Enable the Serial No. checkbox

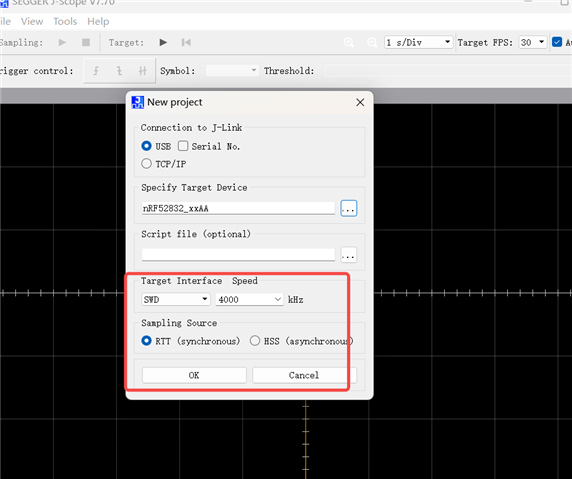click(183, 146)
